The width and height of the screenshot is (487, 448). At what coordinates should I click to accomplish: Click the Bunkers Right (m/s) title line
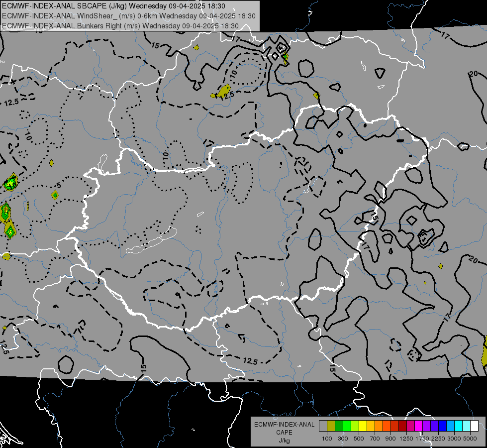[x=120, y=26]
